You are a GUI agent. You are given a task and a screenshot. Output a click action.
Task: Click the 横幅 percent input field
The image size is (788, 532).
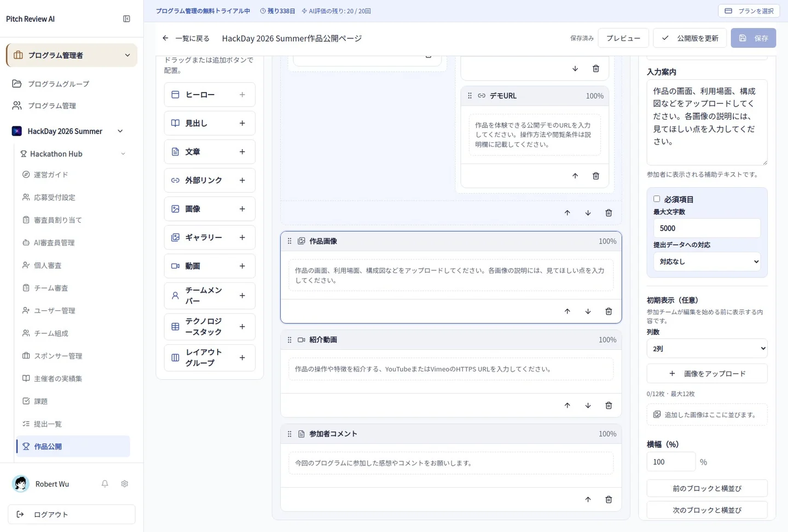coord(671,462)
